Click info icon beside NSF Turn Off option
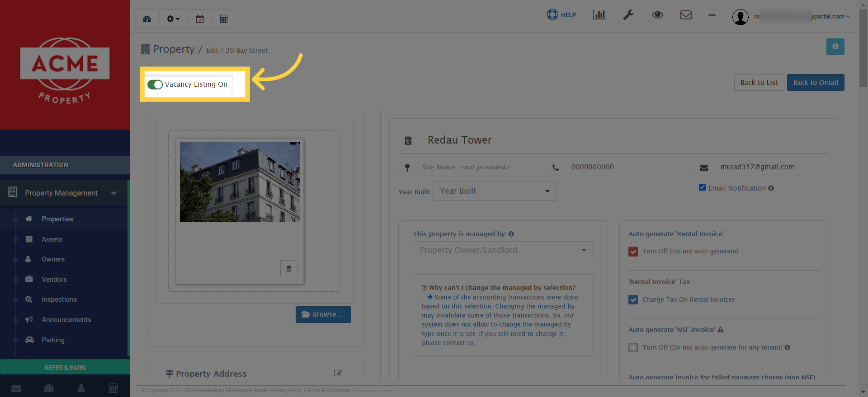The height and width of the screenshot is (397, 868). 788,347
